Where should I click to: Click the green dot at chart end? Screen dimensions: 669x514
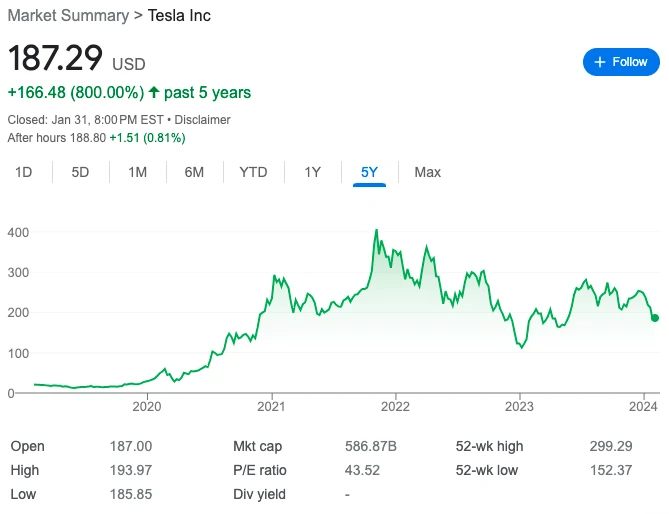tap(655, 318)
